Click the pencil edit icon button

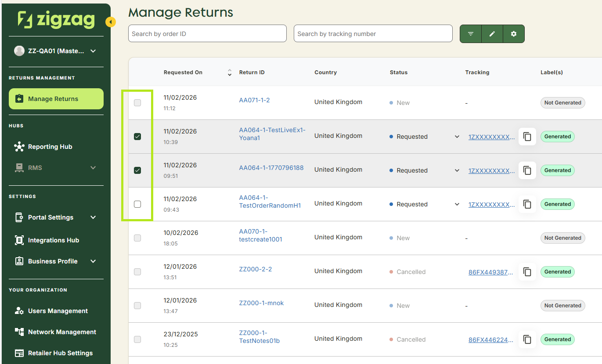tap(492, 34)
